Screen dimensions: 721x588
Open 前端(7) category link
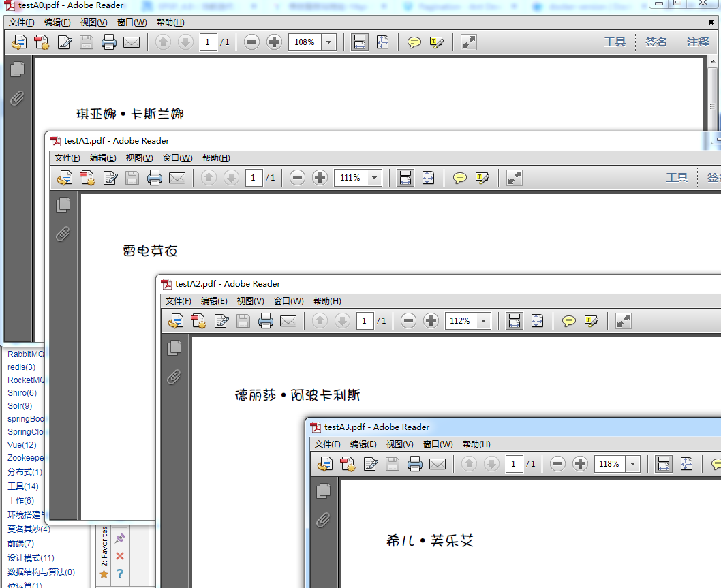tap(20, 544)
